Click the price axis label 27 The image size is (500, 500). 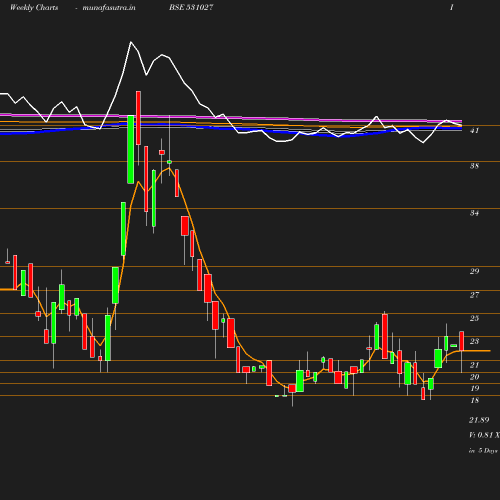(x=474, y=295)
